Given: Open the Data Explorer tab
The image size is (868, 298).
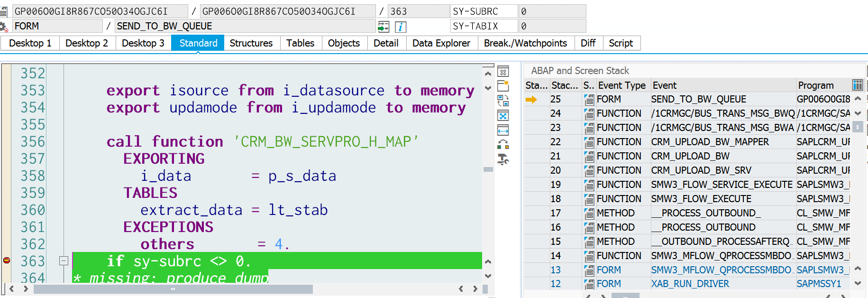Looking at the screenshot, I should [x=441, y=43].
